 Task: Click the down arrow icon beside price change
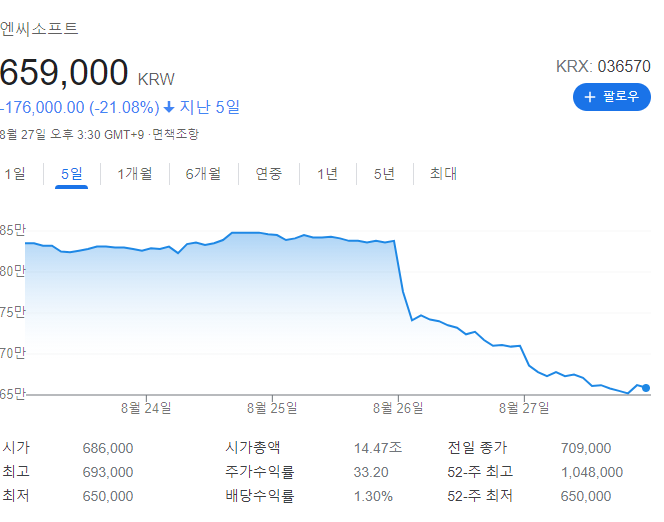[x=169, y=107]
